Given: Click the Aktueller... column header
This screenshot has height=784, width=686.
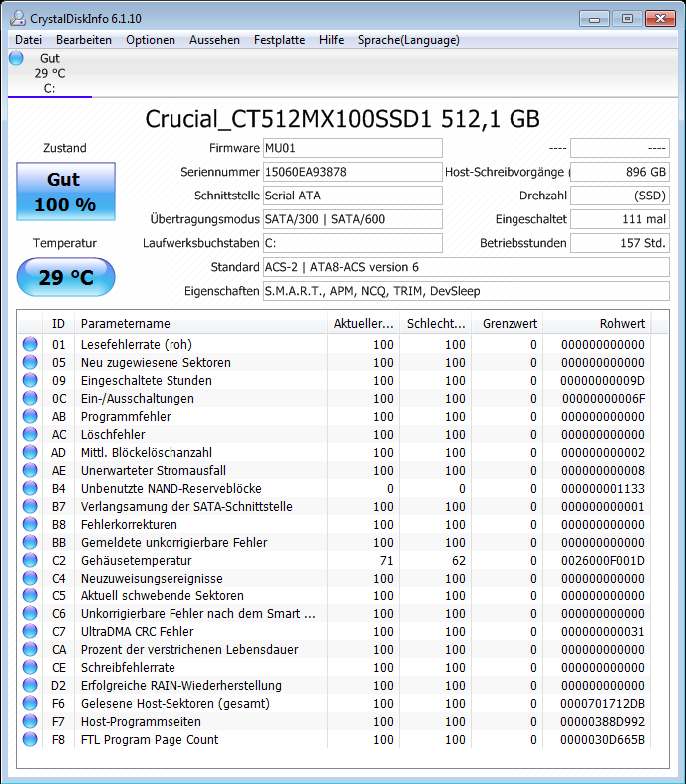Looking at the screenshot, I should pyautogui.click(x=363, y=324).
